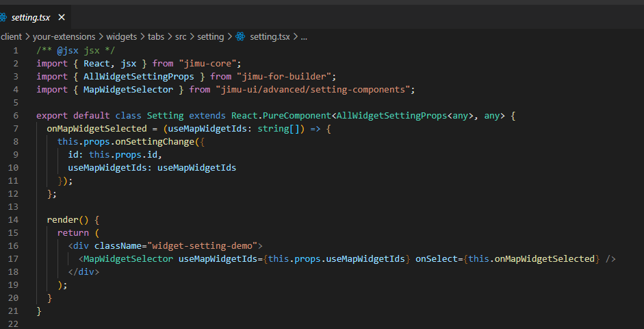The height and width of the screenshot is (329, 644).
Task: Click line number 22 in gutter
Action: [13, 324]
